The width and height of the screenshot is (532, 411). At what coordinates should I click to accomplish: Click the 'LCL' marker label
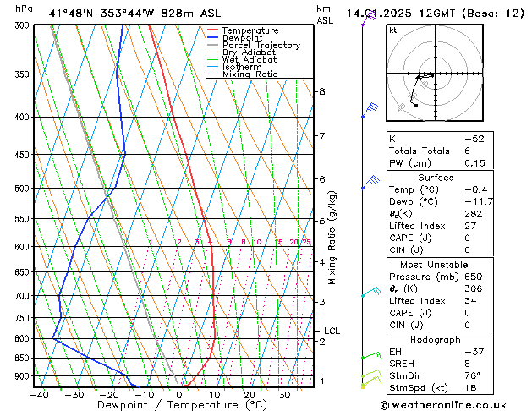point(332,331)
